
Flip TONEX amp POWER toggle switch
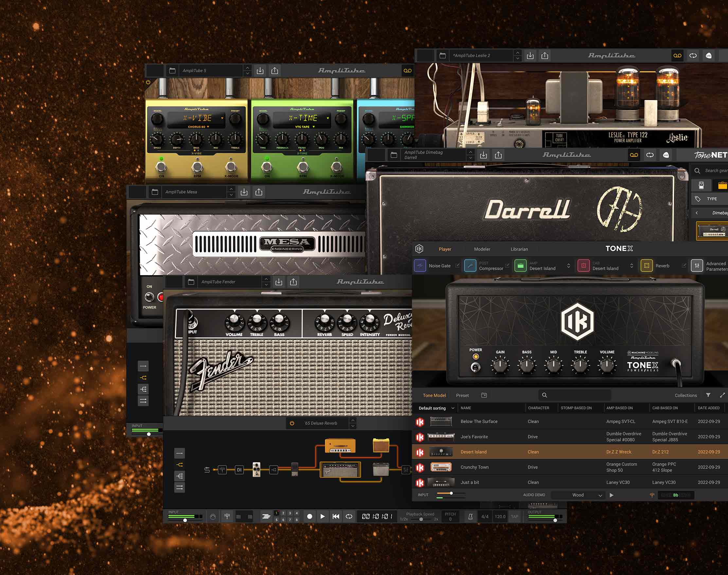pyautogui.click(x=475, y=367)
